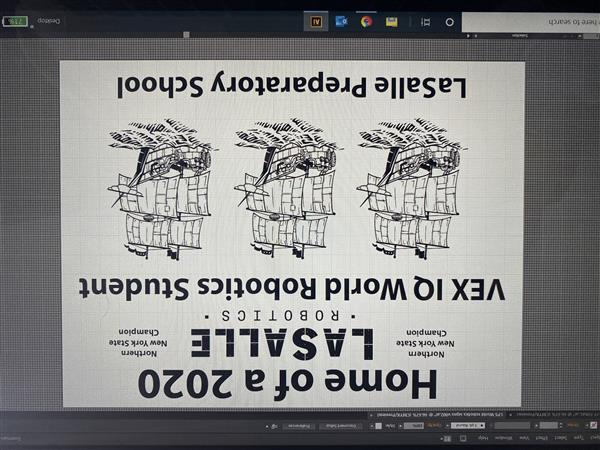Select the 'VEX IQ World Robotics Student' text

coord(292,288)
